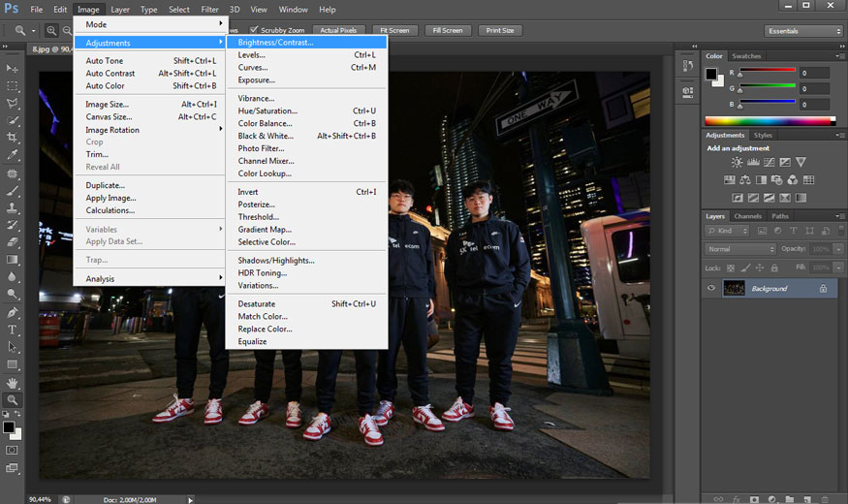
Task: Select the Hand tool
Action: point(12,383)
